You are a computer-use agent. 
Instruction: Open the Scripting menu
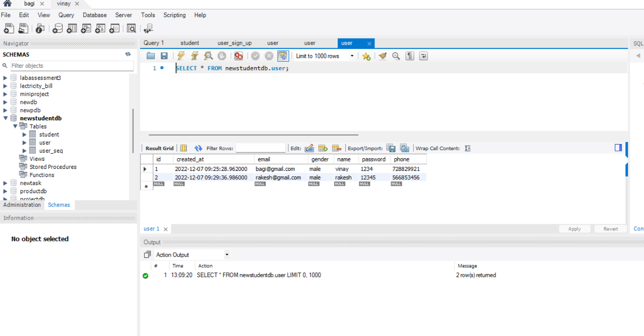pyautogui.click(x=174, y=15)
